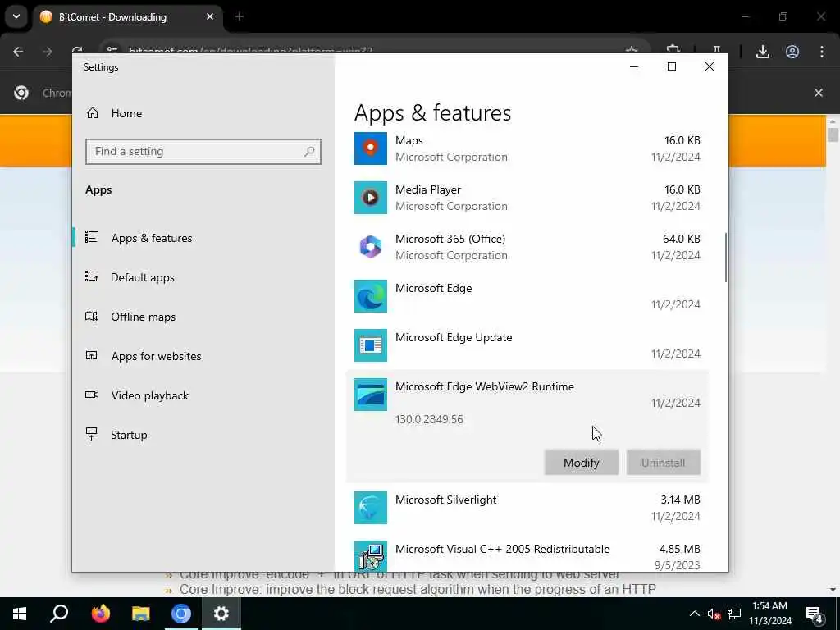Viewport: 840px width, 630px height.
Task: Select Microsoft 365 (Office) entry
Action: 527,247
